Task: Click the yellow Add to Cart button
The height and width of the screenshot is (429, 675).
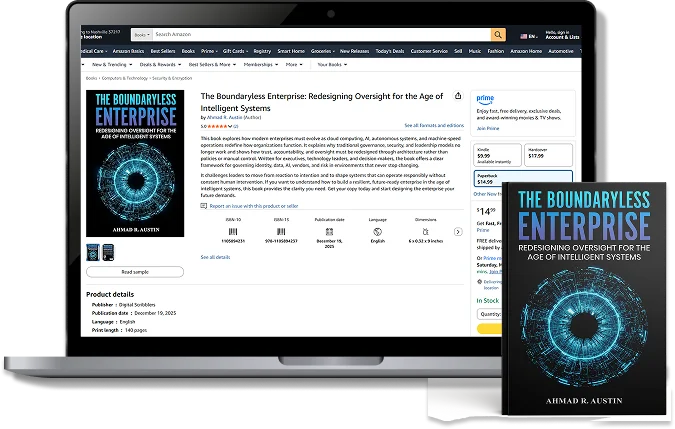Action: pyautogui.click(x=489, y=329)
